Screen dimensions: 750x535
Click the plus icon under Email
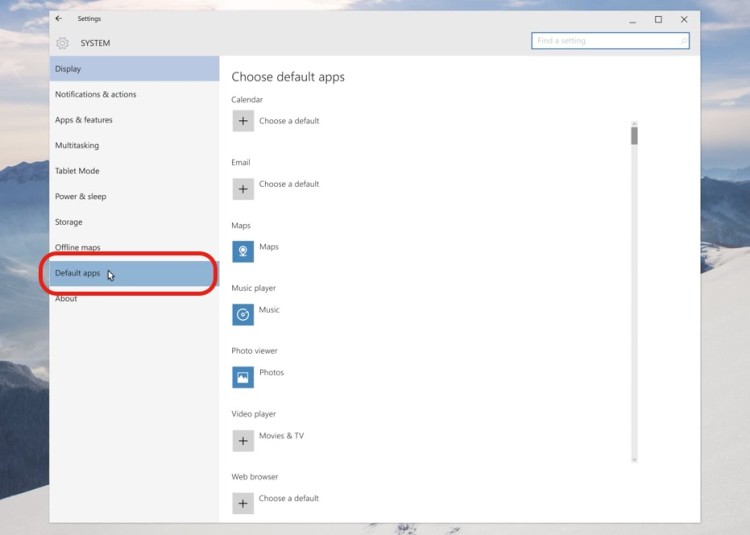243,189
